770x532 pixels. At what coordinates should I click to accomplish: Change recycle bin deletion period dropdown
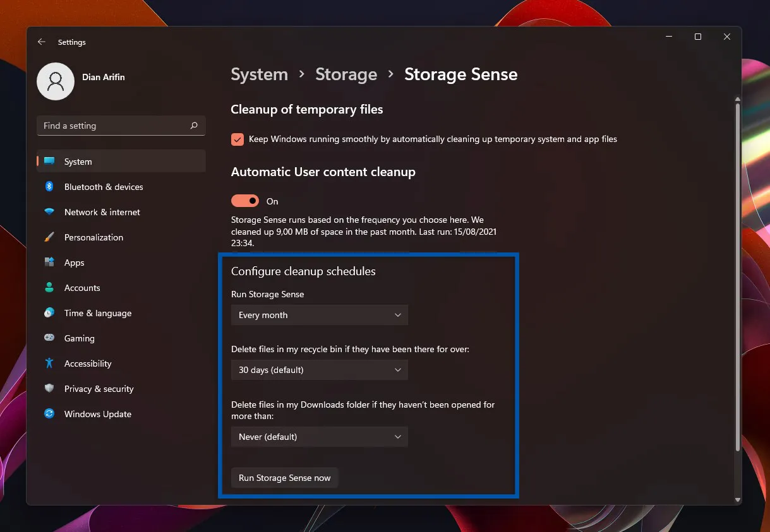click(x=319, y=370)
